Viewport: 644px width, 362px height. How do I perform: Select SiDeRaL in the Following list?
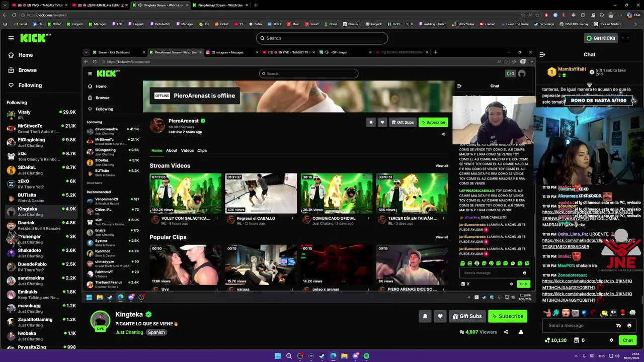[41, 170]
